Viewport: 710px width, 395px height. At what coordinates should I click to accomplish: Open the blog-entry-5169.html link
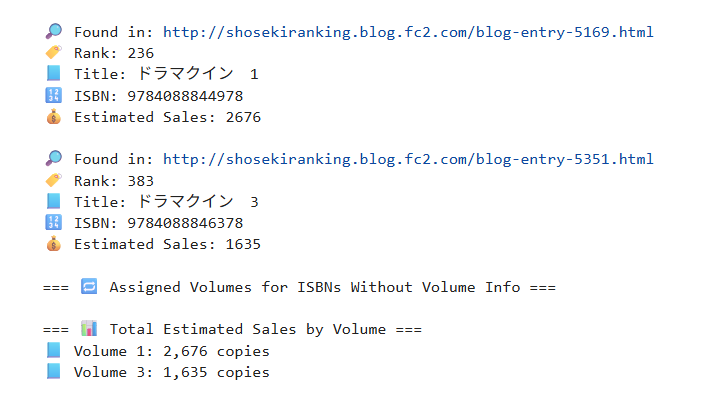tap(408, 32)
